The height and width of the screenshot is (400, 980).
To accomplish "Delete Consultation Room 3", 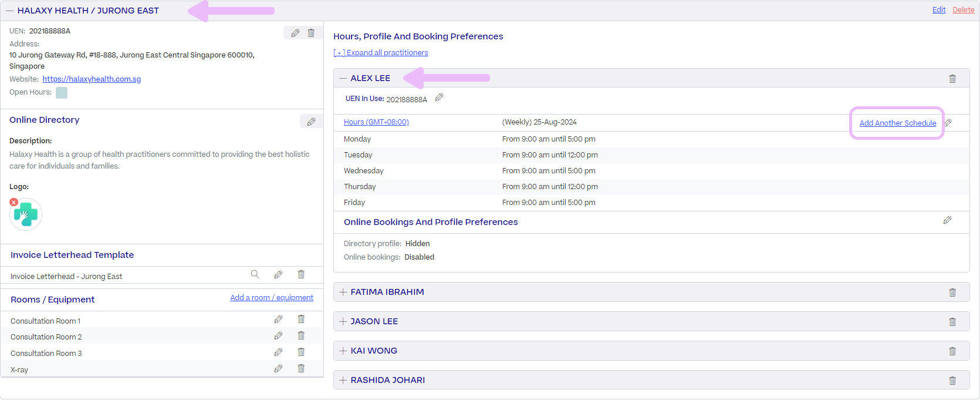I will pos(301,352).
